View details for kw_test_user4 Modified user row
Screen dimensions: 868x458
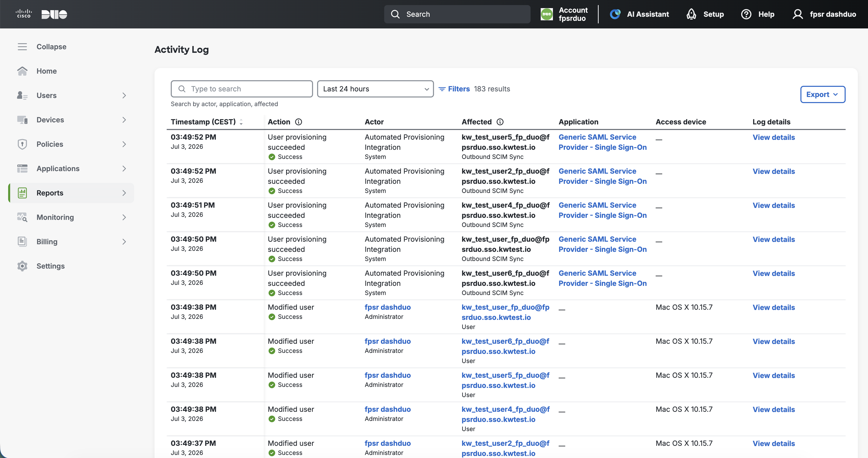point(774,410)
